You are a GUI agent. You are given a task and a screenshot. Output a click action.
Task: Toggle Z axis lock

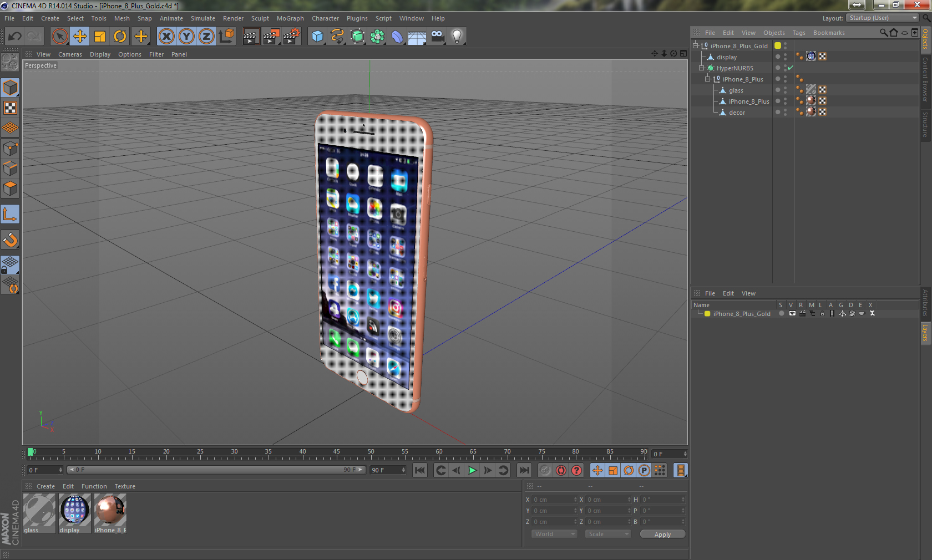click(206, 37)
